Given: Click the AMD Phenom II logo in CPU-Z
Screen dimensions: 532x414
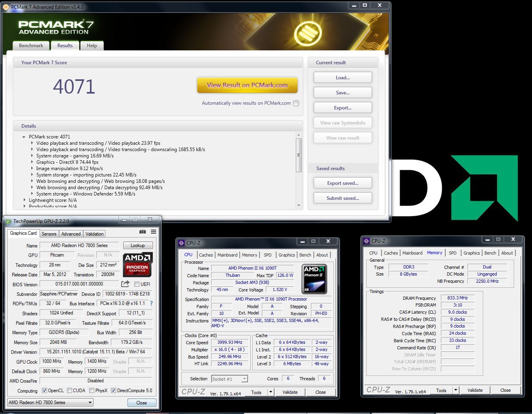Looking at the screenshot, I should (314, 279).
